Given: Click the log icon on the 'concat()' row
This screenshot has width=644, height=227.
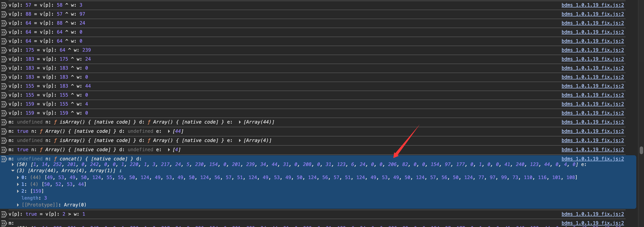Looking at the screenshot, I should (x=4, y=159).
